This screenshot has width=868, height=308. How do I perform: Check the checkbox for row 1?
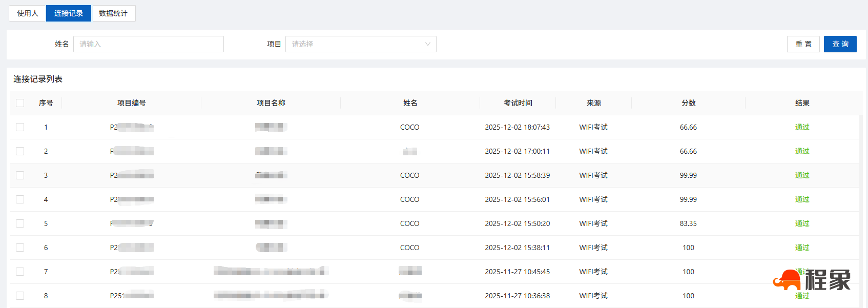(20, 127)
